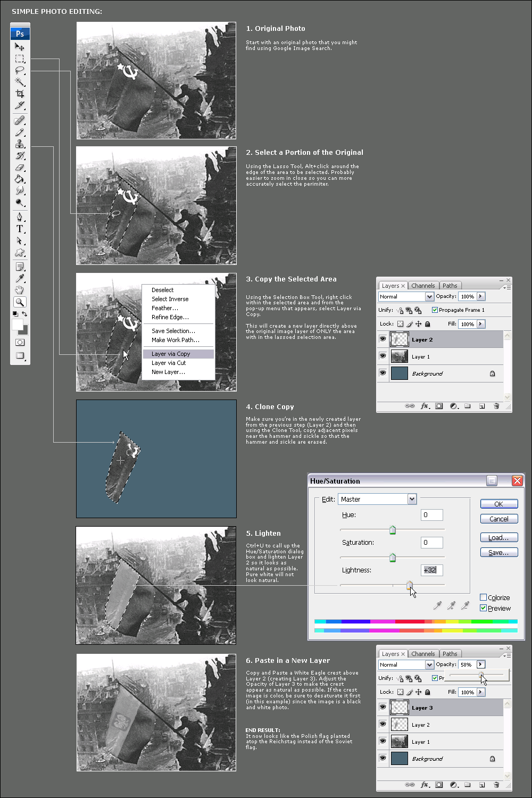Switch to the Channels tab in the upper Layers panel
The width and height of the screenshot is (532, 798).
[x=423, y=286]
